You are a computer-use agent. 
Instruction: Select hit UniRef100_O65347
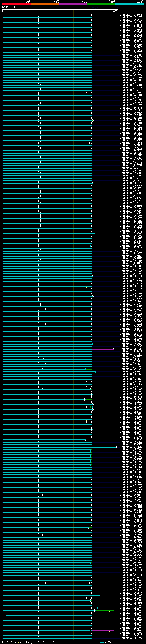131,103
